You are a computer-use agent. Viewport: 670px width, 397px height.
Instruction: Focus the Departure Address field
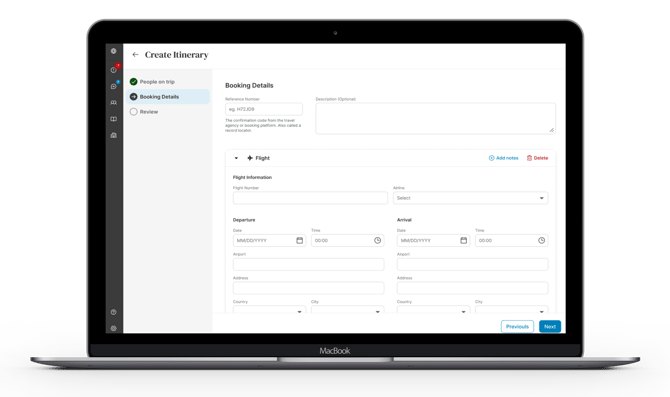[x=309, y=288]
